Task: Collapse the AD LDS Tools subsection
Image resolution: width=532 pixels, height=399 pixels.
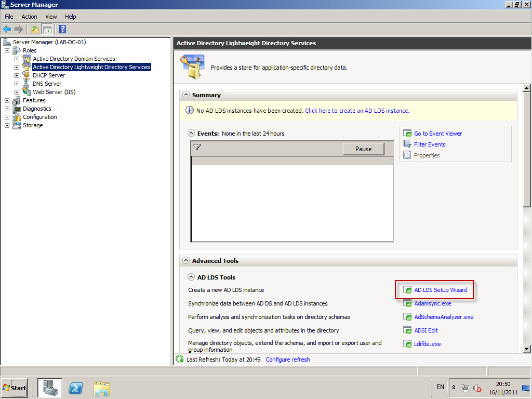Action: pyautogui.click(x=191, y=277)
